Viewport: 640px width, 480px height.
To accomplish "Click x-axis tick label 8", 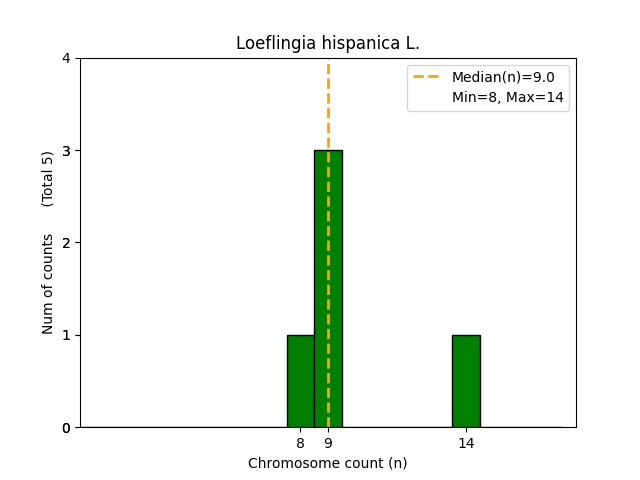I will [x=300, y=442].
